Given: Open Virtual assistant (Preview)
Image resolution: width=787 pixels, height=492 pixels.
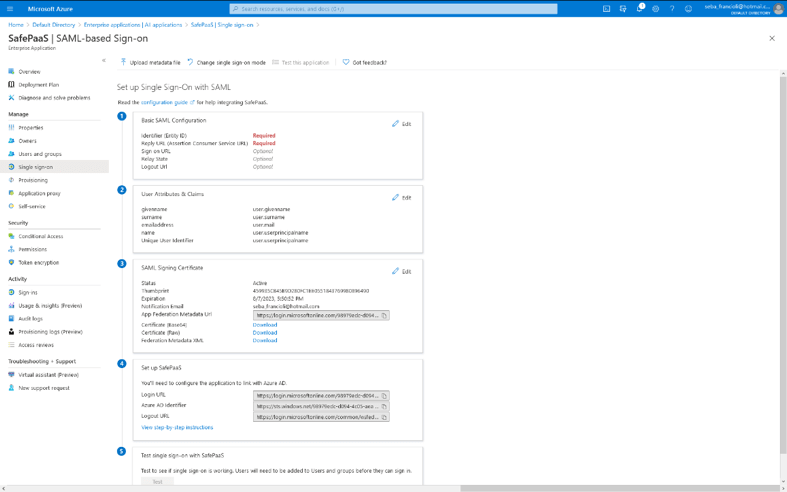Looking at the screenshot, I should tap(48, 375).
